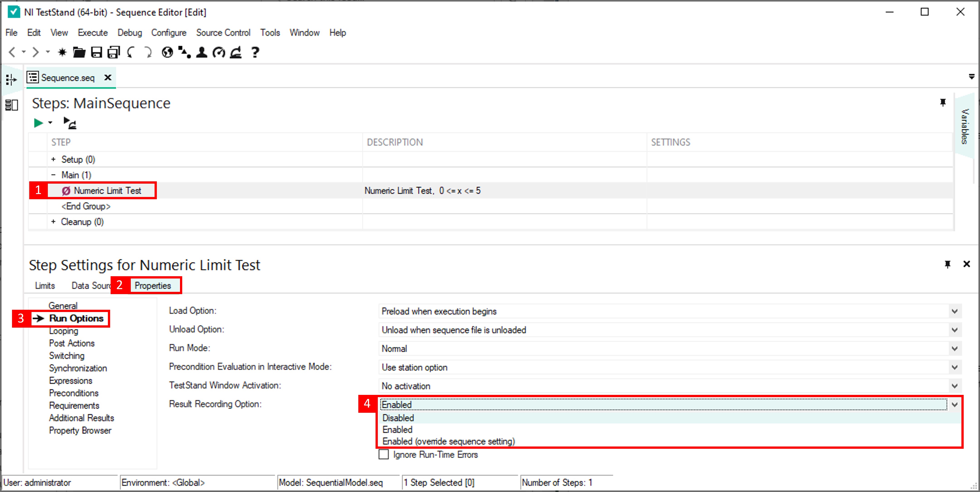The width and height of the screenshot is (980, 492).
Task: Open the File menu
Action: click(11, 33)
